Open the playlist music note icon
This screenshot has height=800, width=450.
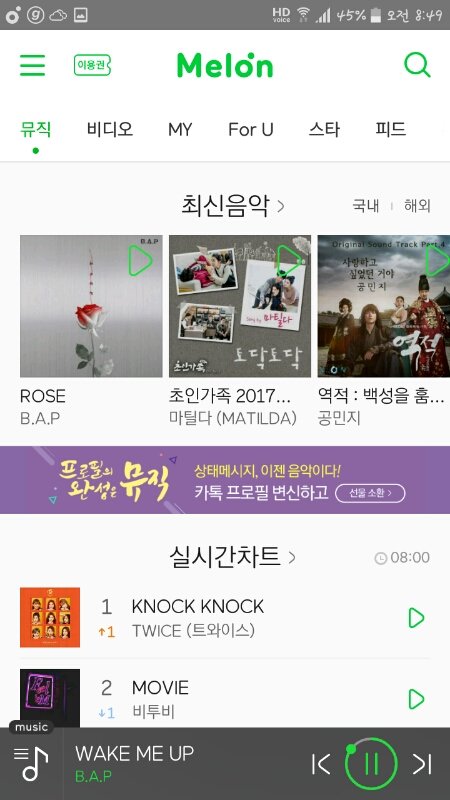click(31, 764)
